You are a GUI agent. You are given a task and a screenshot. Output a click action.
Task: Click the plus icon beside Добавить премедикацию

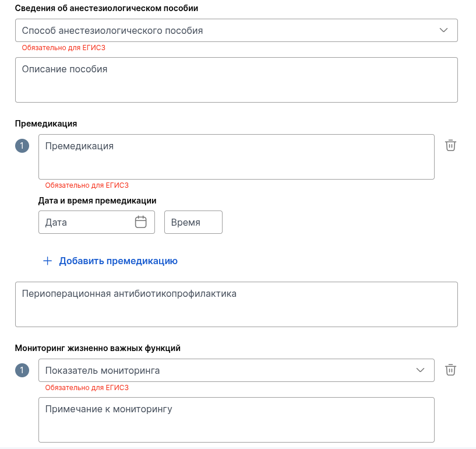click(47, 261)
